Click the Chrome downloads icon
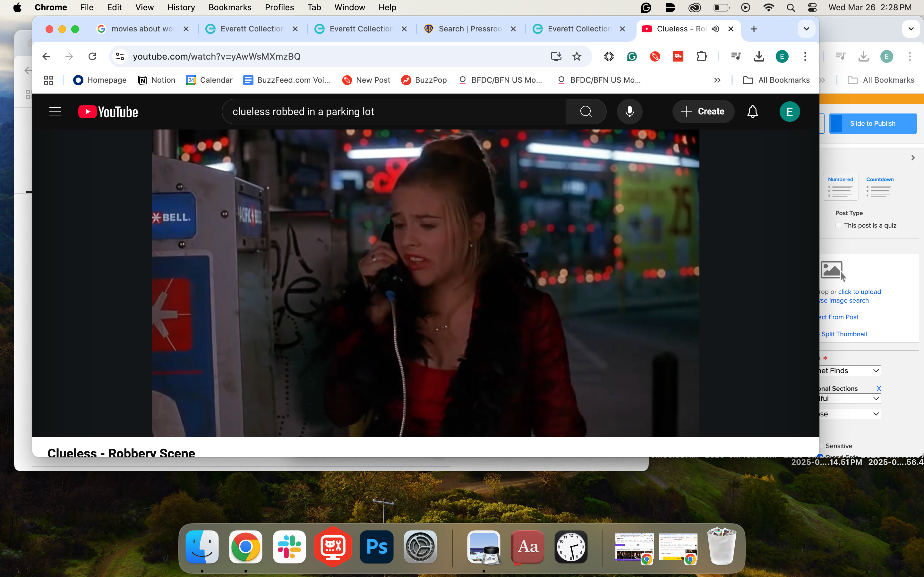Screen dimensions: 924x577 759,56
